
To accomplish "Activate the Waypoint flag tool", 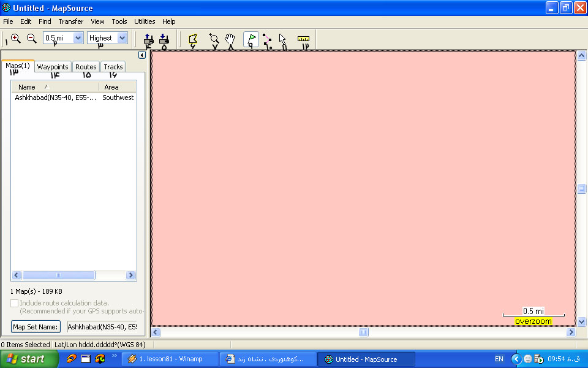I will click(x=251, y=39).
